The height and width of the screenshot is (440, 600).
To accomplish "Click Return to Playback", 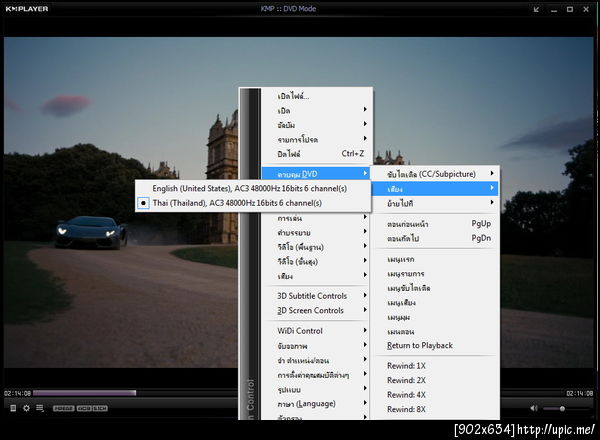I will click(435, 345).
